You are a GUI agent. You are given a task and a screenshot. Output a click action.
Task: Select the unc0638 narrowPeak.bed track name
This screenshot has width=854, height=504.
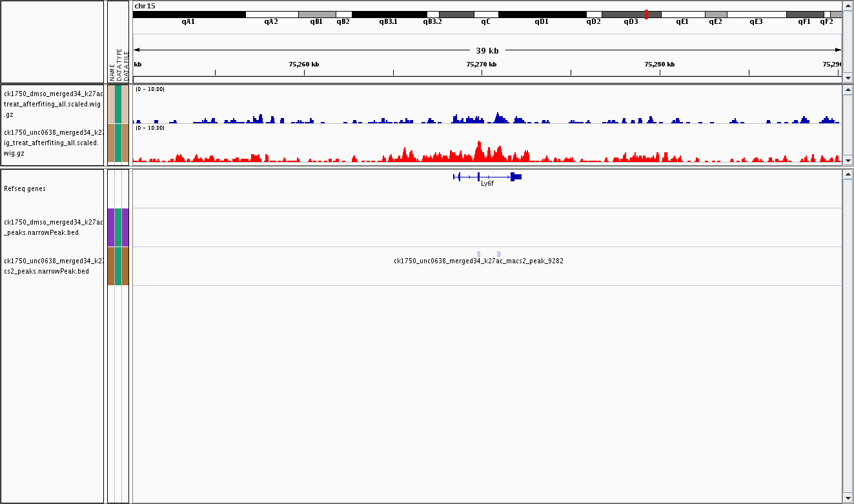tap(52, 266)
